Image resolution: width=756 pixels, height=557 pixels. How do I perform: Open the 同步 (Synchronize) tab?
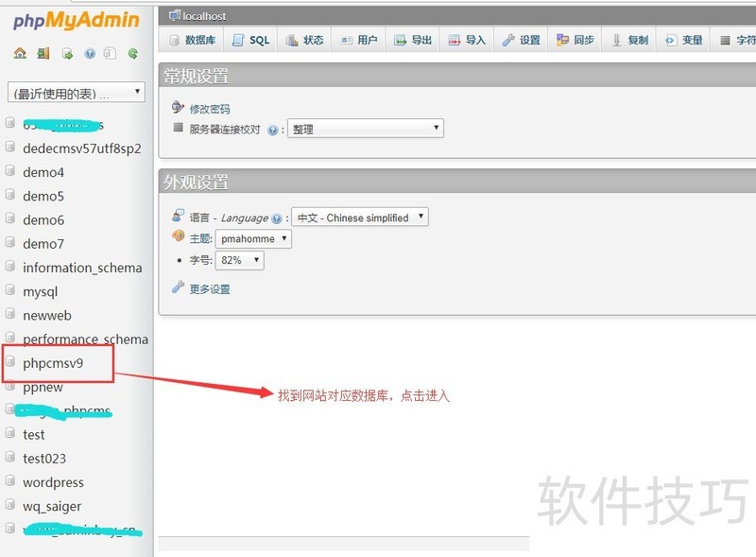576,40
